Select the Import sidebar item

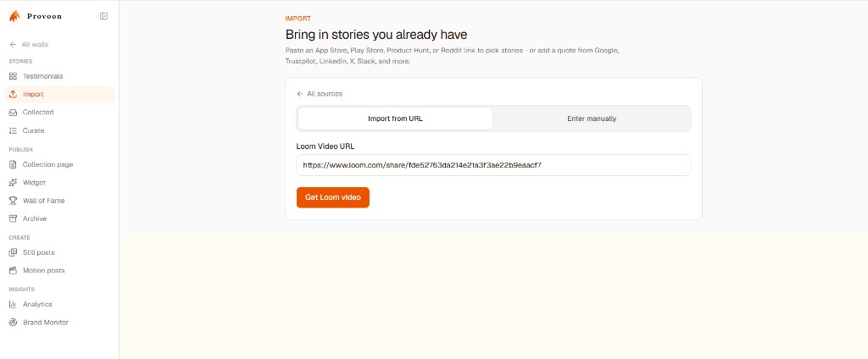[x=59, y=95]
